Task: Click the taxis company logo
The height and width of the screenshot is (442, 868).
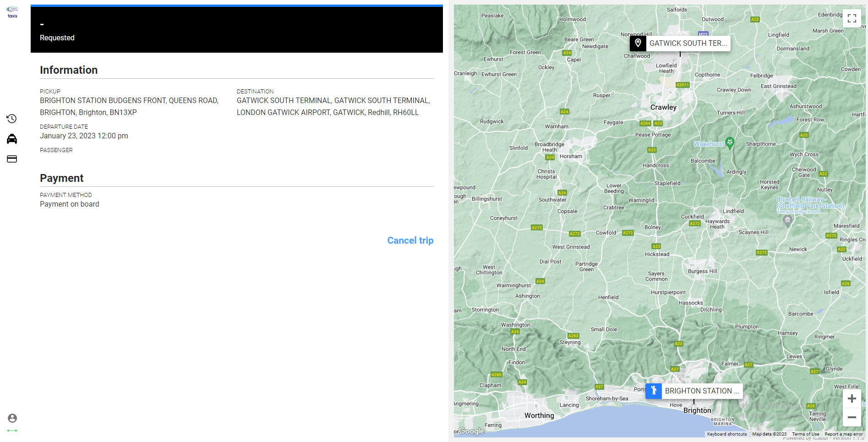Action: point(12,12)
